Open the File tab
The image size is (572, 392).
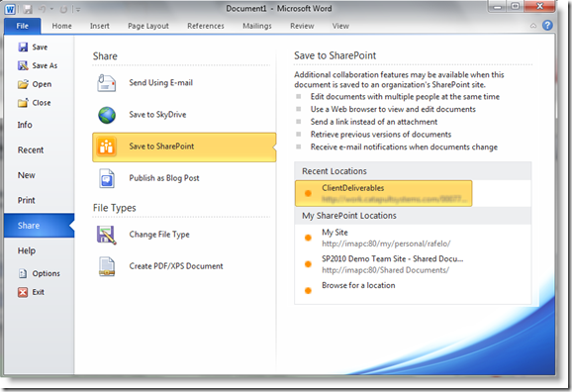tap(22, 26)
